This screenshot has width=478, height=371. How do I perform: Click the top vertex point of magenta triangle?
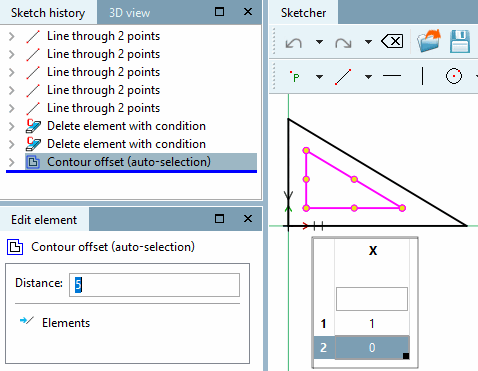pos(306,151)
